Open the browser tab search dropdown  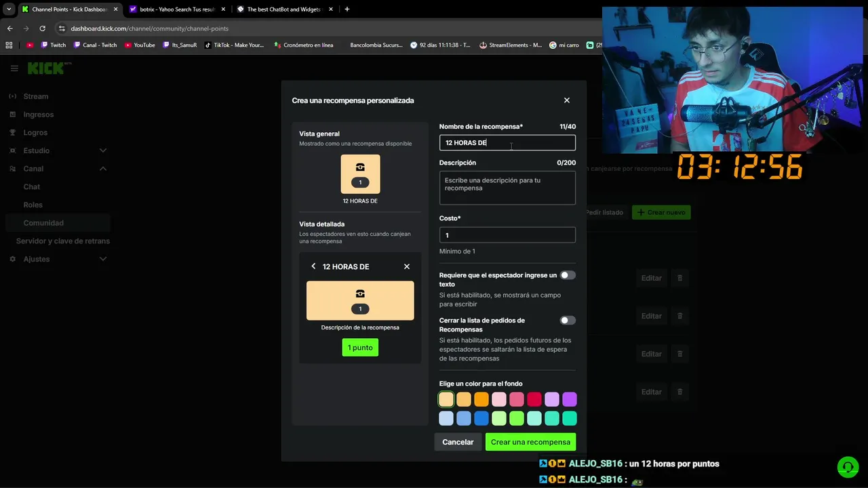point(8,9)
